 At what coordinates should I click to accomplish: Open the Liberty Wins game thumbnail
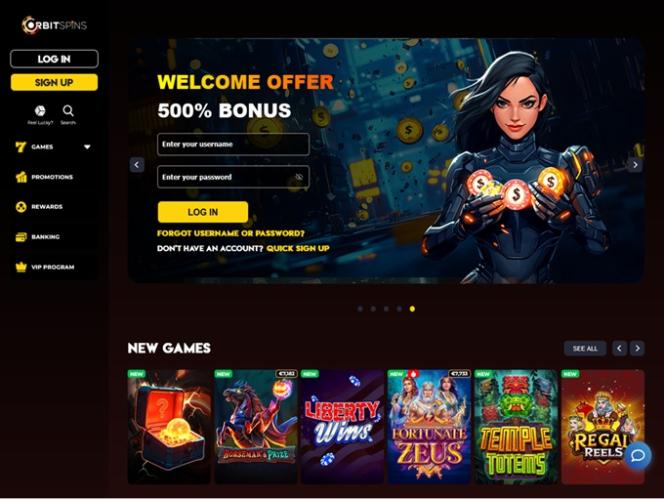pyautogui.click(x=342, y=427)
